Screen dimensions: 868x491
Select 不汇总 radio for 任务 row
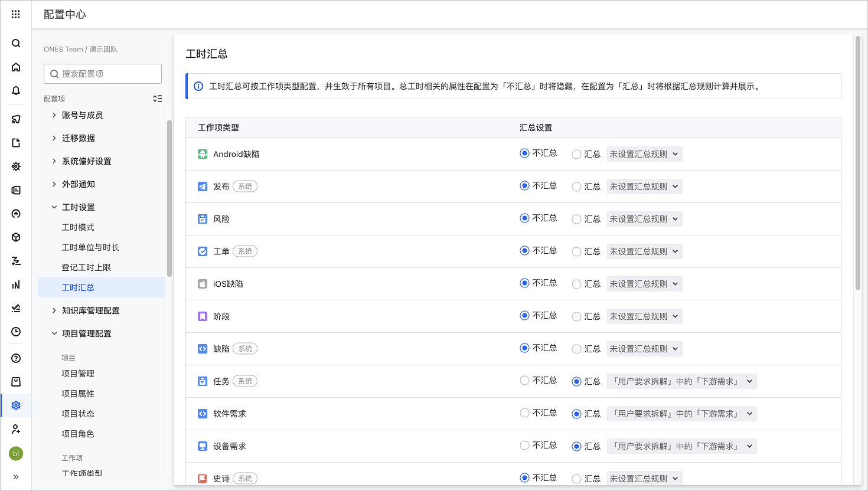click(x=524, y=381)
